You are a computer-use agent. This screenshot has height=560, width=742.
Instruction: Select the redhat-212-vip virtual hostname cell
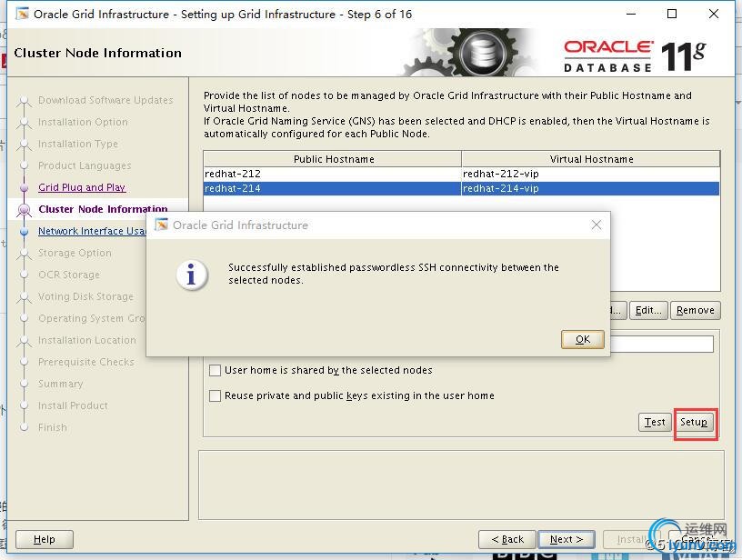tap(590, 174)
